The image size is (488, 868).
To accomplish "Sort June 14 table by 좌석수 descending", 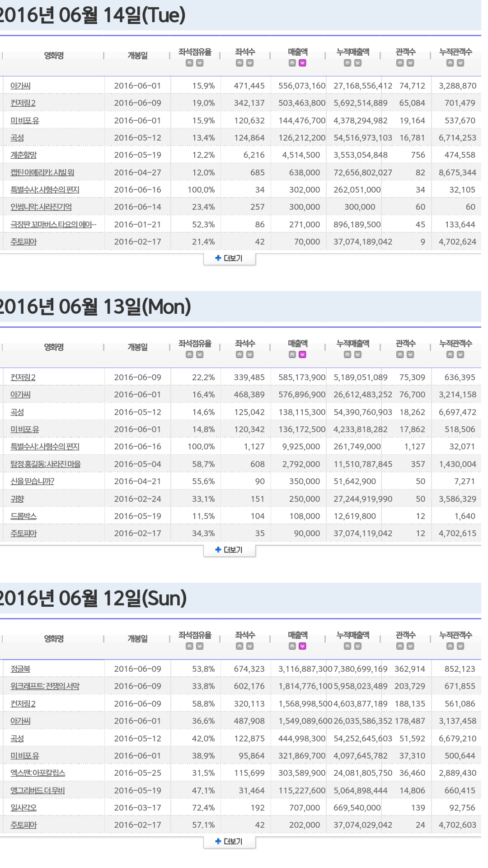I will [x=250, y=63].
